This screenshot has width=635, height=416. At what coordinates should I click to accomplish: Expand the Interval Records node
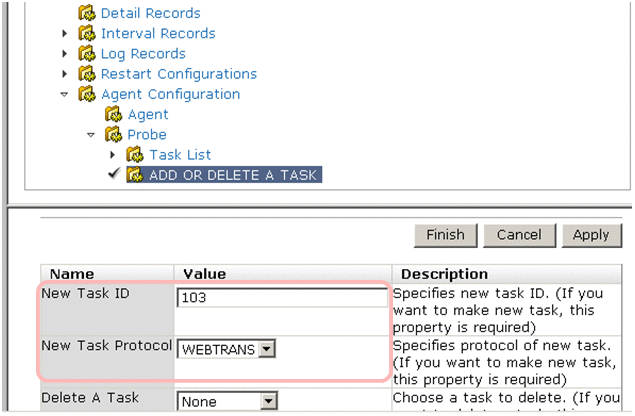pos(65,34)
